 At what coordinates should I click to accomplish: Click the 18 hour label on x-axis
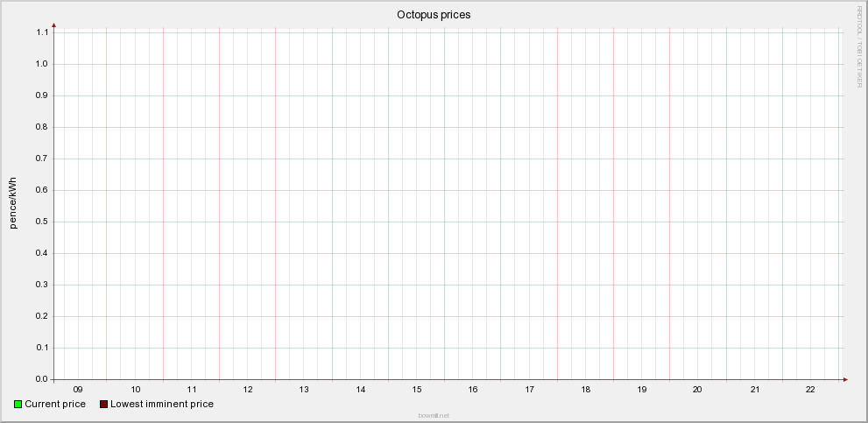click(x=585, y=389)
